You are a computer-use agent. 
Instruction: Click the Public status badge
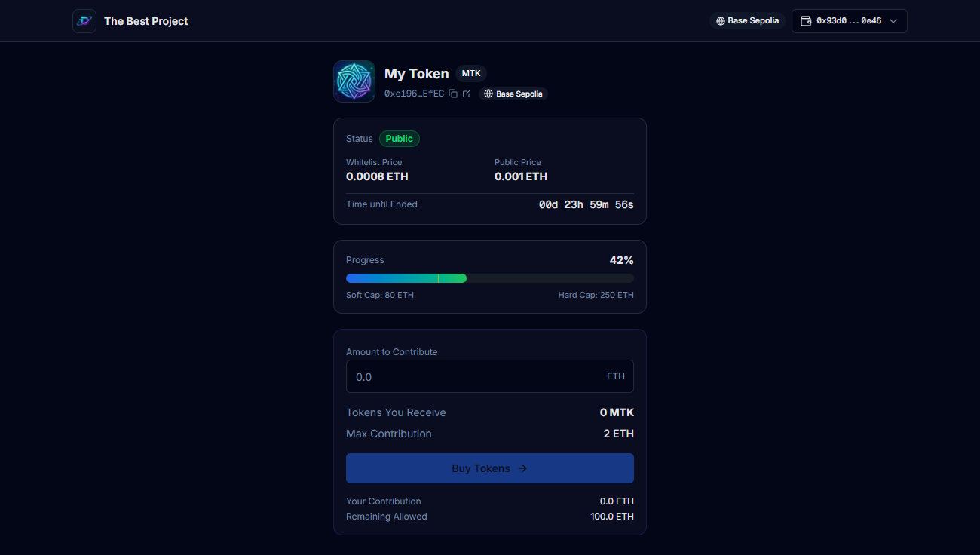400,139
